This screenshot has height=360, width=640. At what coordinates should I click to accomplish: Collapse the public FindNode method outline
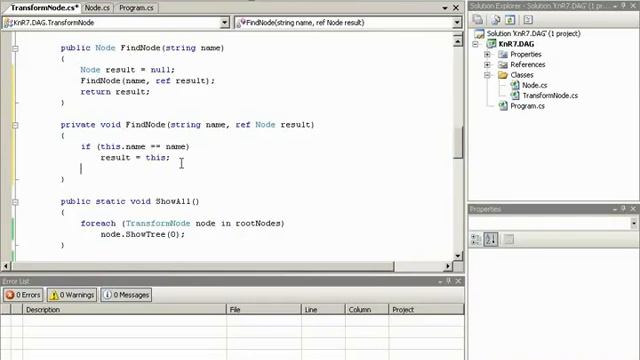(x=15, y=48)
